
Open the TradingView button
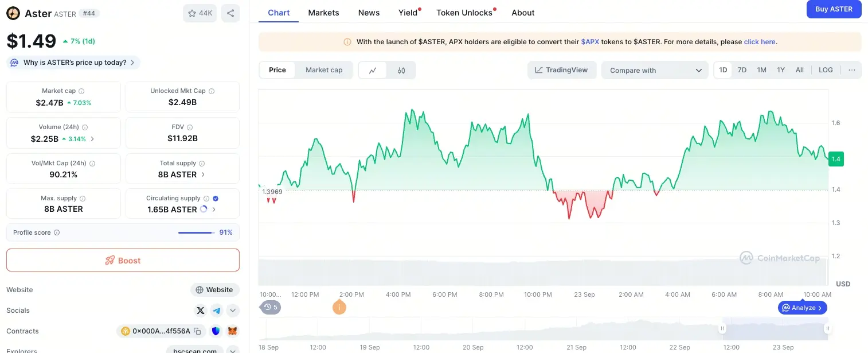(562, 70)
